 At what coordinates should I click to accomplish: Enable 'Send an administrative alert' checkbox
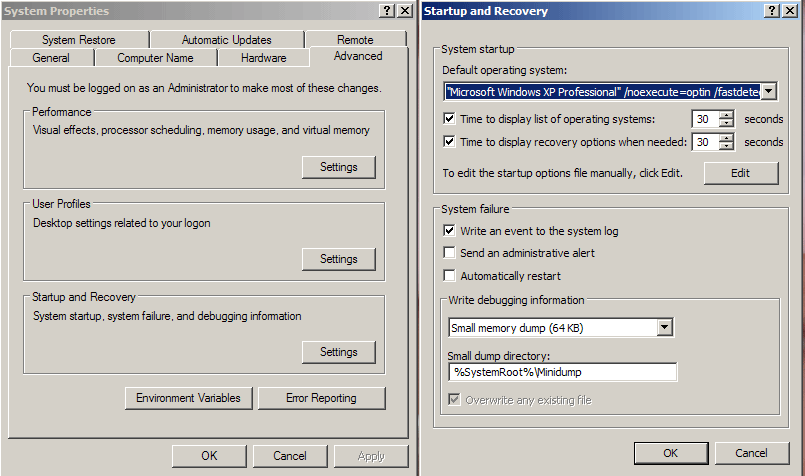click(450, 253)
